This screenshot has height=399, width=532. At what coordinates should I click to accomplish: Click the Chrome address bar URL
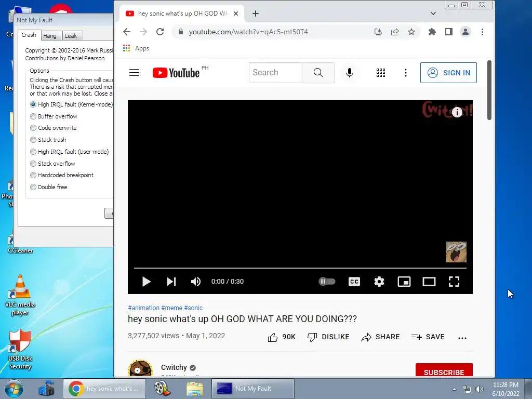coord(248,32)
